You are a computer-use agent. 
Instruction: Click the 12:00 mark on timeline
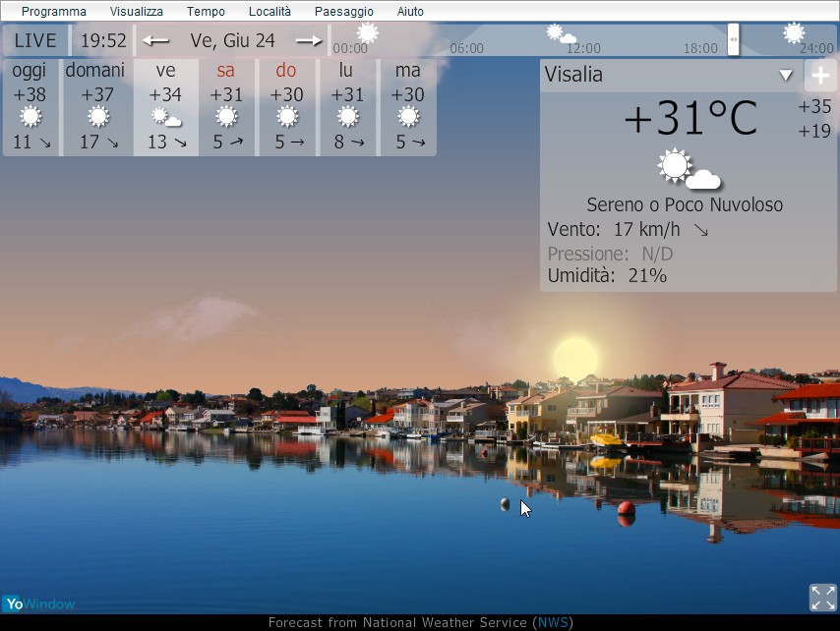[583, 49]
